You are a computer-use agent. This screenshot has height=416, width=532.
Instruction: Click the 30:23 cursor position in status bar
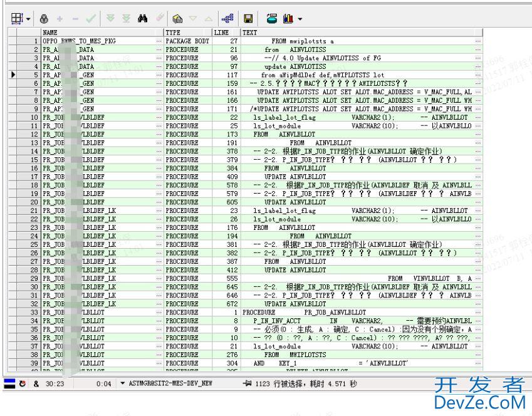point(55,384)
